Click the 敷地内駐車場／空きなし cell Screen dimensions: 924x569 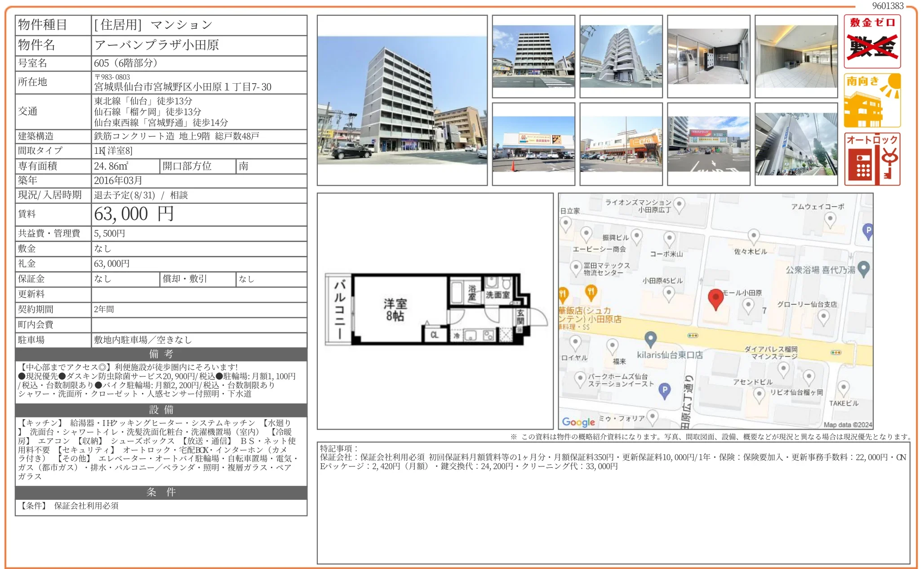pyautogui.click(x=199, y=340)
